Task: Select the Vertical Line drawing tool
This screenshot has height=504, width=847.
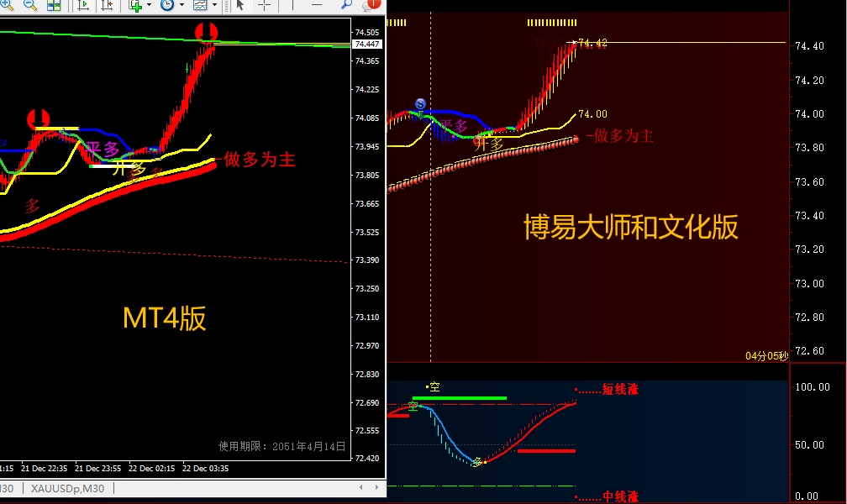Action: pyautogui.click(x=292, y=5)
